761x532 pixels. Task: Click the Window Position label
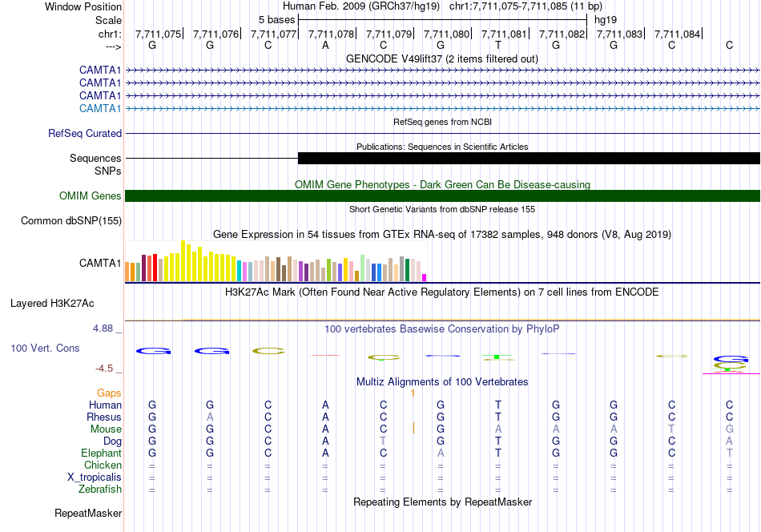coord(83,6)
